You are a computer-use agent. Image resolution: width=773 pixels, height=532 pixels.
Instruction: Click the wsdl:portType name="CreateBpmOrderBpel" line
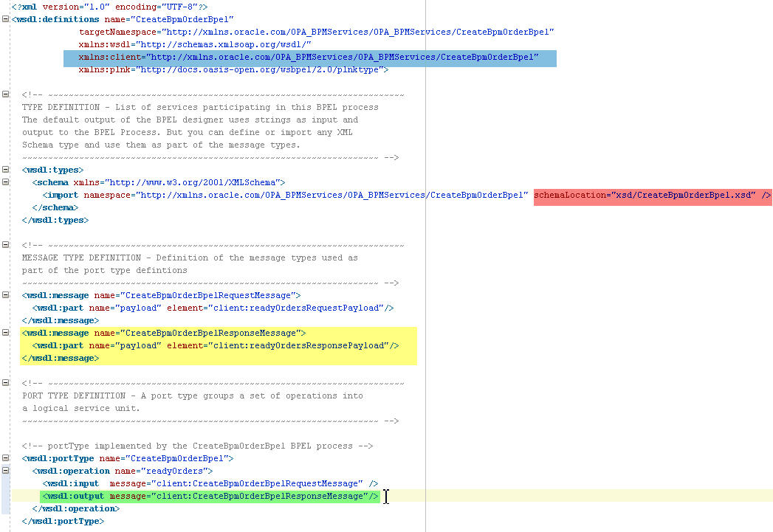[128, 459]
